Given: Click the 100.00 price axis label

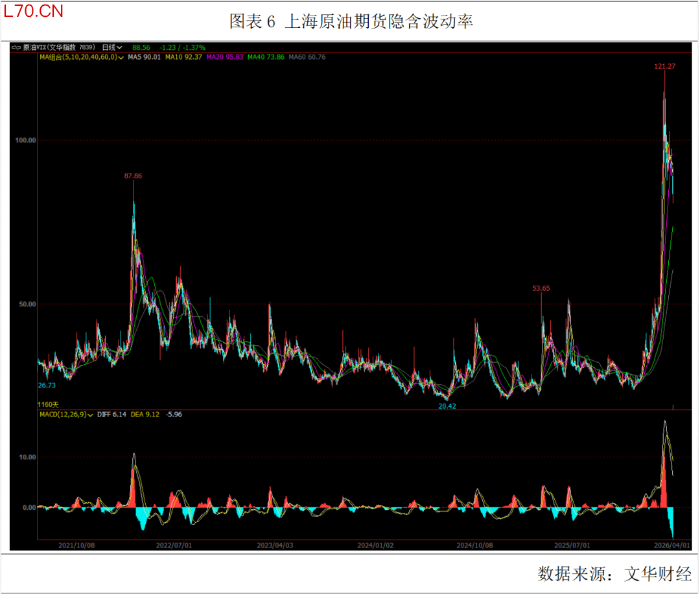Looking at the screenshot, I should point(25,141).
